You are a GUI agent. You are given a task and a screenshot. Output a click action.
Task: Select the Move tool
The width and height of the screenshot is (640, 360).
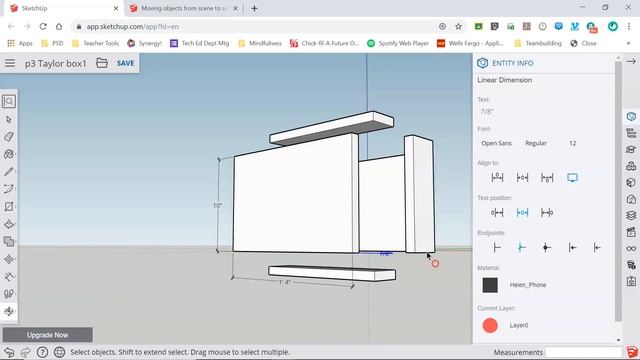[x=9, y=259]
